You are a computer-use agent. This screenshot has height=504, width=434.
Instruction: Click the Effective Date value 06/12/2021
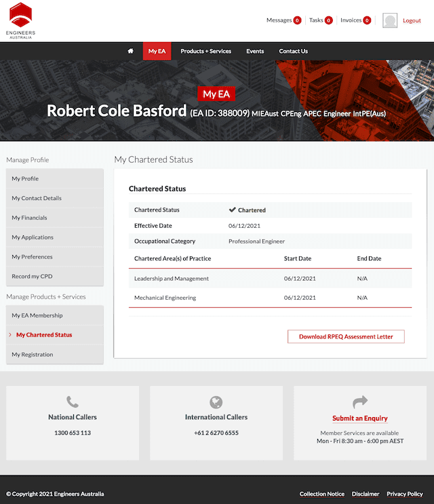coord(244,226)
